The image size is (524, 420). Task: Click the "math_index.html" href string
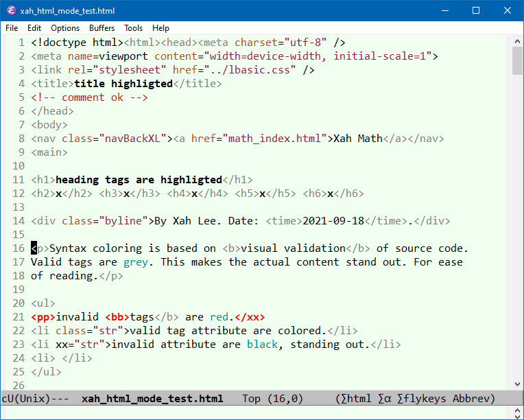pyautogui.click(x=275, y=139)
